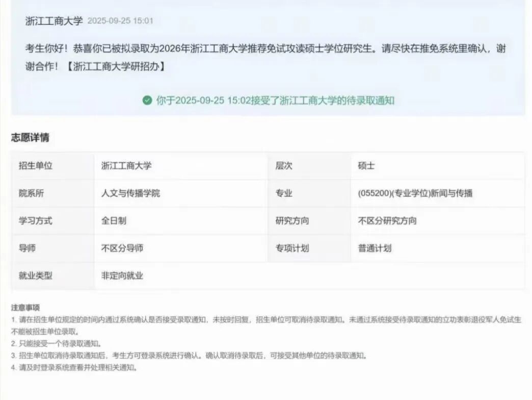Click the 专项计划 label cell
The height and width of the screenshot is (400, 532).
292,248
